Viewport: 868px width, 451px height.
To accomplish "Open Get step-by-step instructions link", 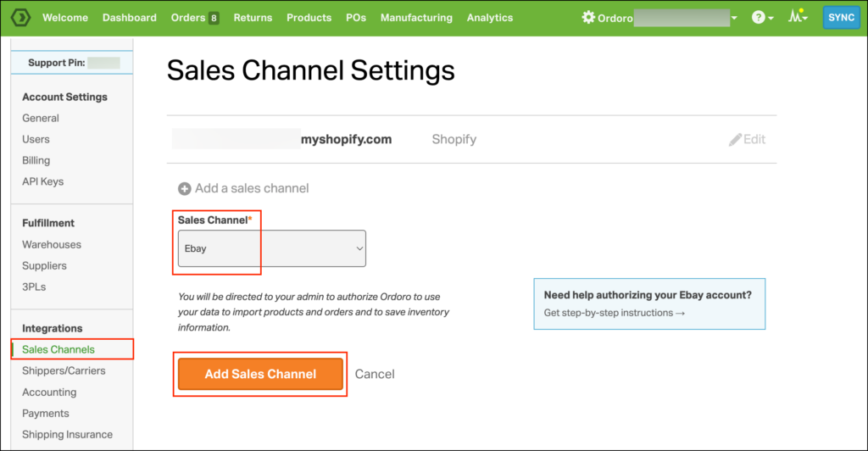I will pyautogui.click(x=615, y=313).
